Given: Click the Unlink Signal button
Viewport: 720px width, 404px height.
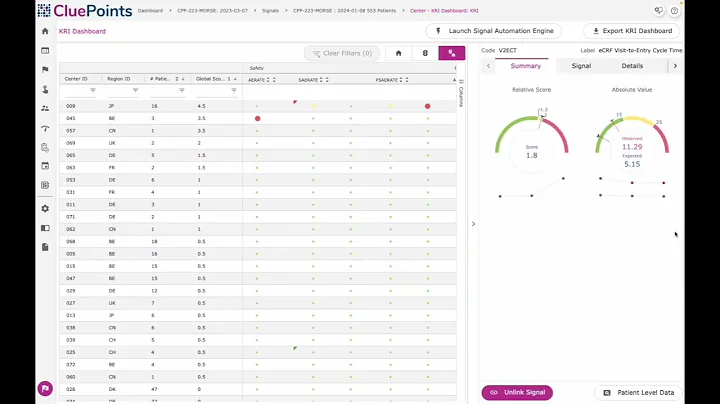Looking at the screenshot, I should (x=517, y=393).
